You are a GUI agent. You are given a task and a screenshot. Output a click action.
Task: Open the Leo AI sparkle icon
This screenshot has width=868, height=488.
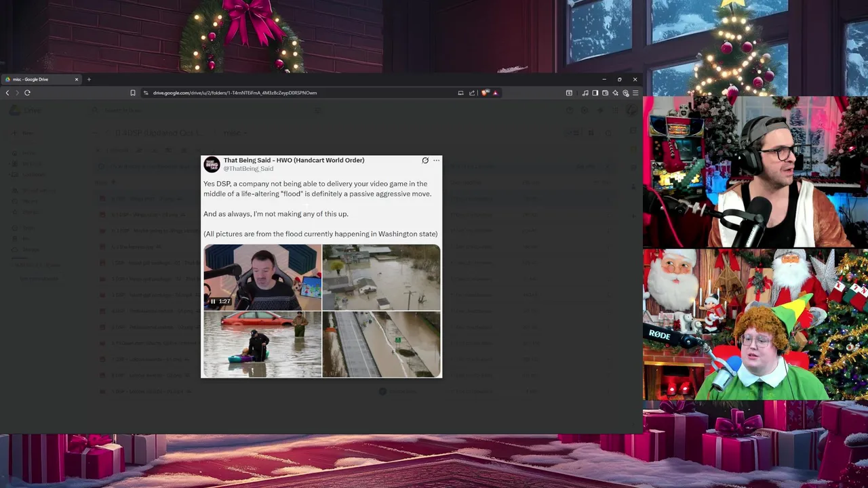click(x=615, y=93)
